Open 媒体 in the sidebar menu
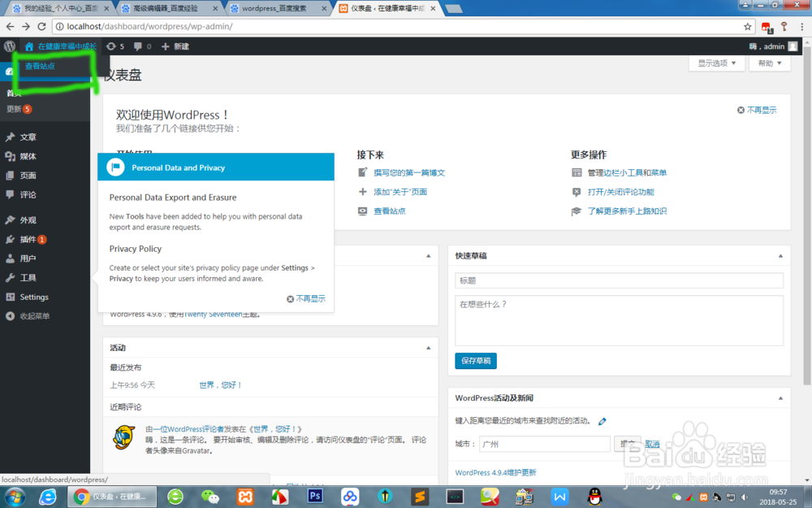Viewport: 812px width, 508px height. 28,156
